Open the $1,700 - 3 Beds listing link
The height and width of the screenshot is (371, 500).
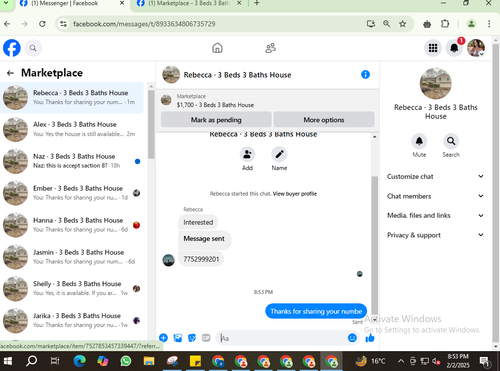pos(215,105)
